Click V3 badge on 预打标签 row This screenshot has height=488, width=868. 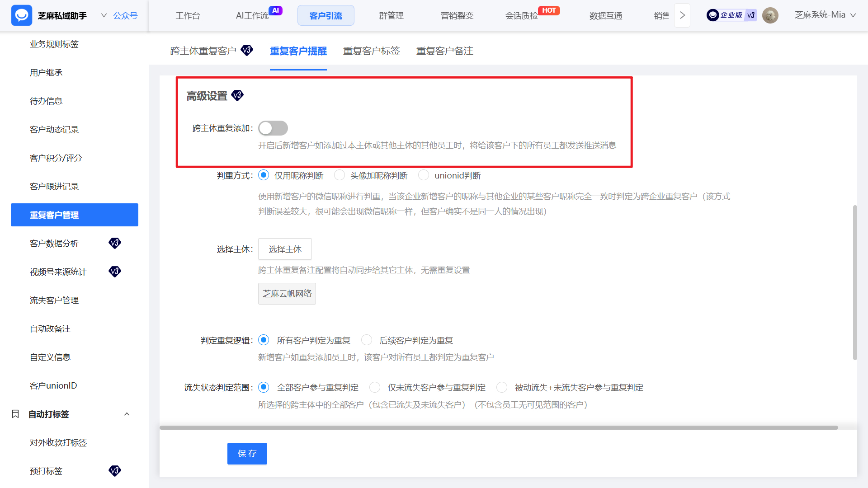click(x=115, y=471)
